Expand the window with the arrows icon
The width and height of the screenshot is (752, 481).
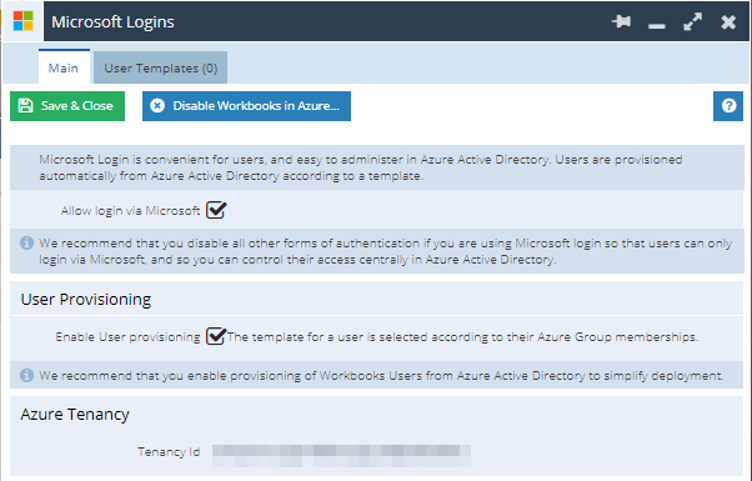pos(693,22)
